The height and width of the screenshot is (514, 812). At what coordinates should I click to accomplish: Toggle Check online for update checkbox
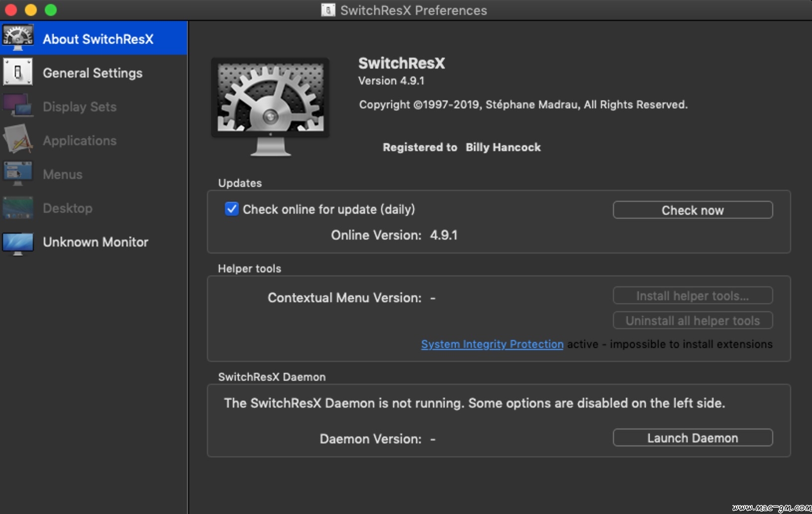coord(231,209)
